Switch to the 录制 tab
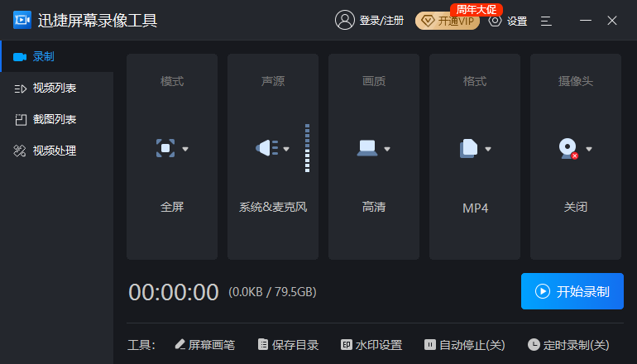The height and width of the screenshot is (364, 637). [56, 56]
